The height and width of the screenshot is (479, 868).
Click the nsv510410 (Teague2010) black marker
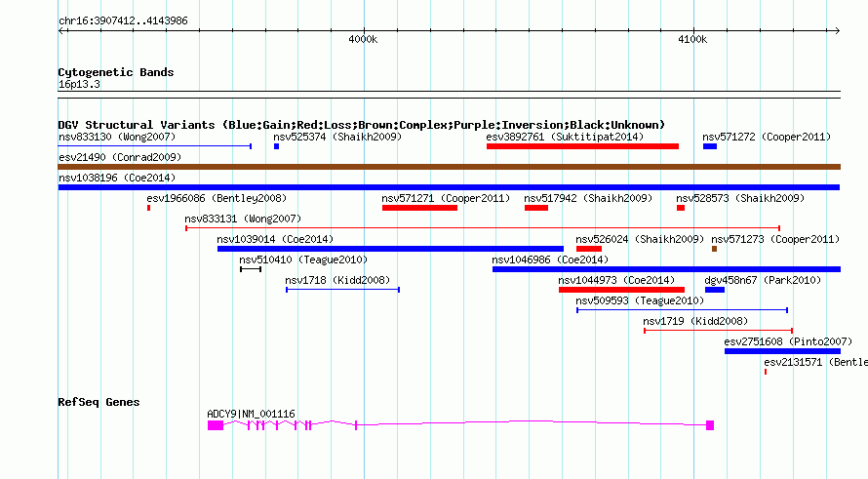click(251, 269)
